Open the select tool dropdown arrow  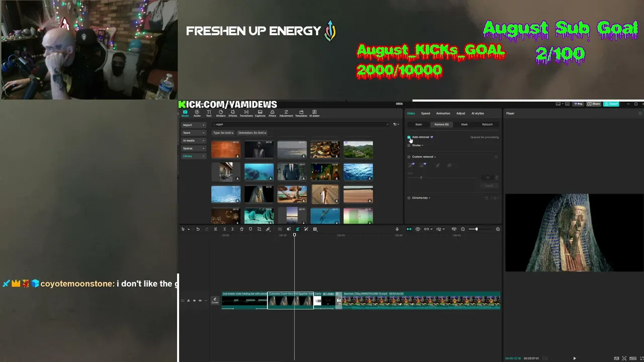[x=189, y=229]
